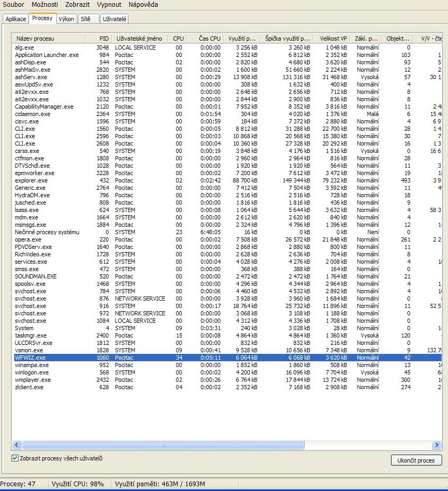Select the aswUpdSv.exe process
The height and width of the screenshot is (491, 448).
(x=228, y=84)
